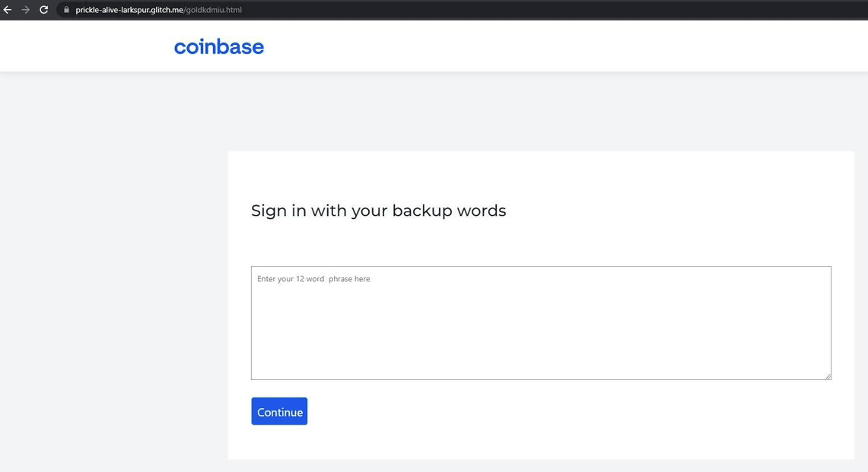Click the 'Enter your 12 word phrase here' placeholder

click(x=313, y=279)
